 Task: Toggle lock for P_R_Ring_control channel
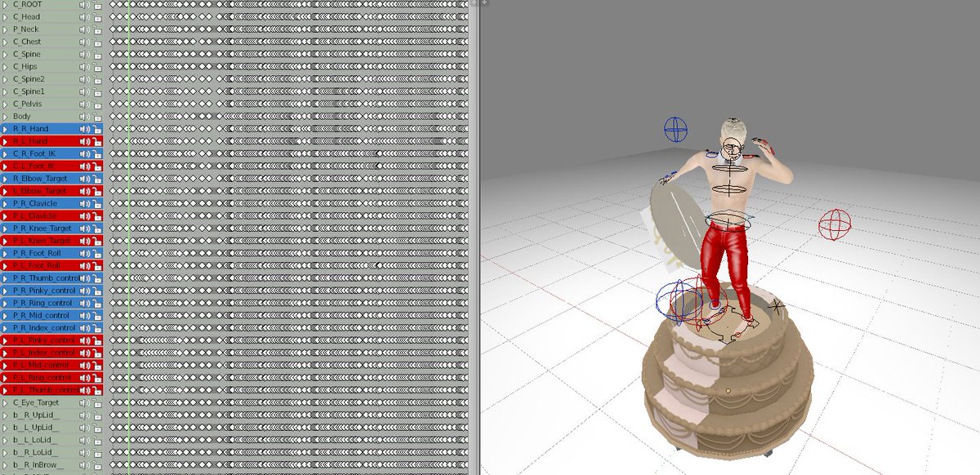pos(97,303)
